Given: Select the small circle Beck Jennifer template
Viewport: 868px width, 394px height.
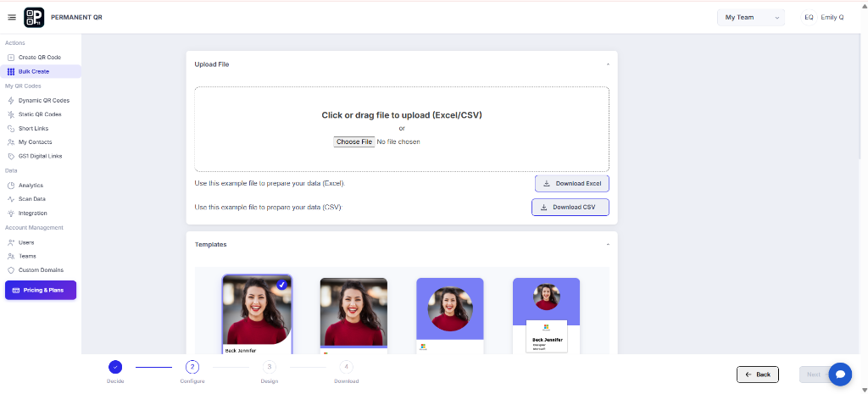Looking at the screenshot, I should 546,315.
